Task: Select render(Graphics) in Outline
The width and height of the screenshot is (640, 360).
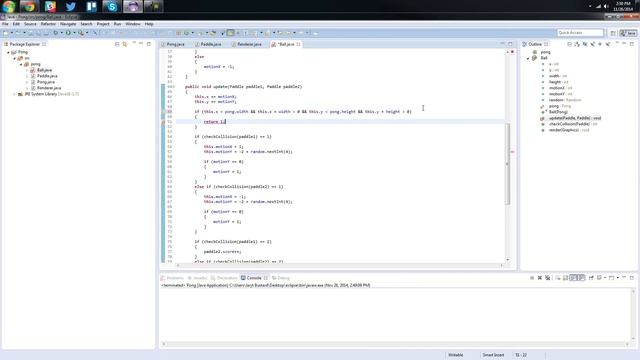Action: (565, 130)
